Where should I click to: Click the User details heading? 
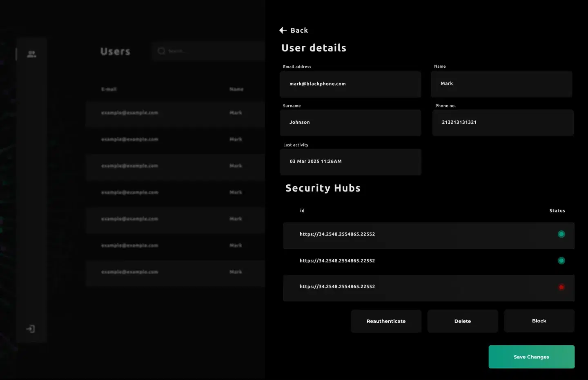[x=314, y=48]
